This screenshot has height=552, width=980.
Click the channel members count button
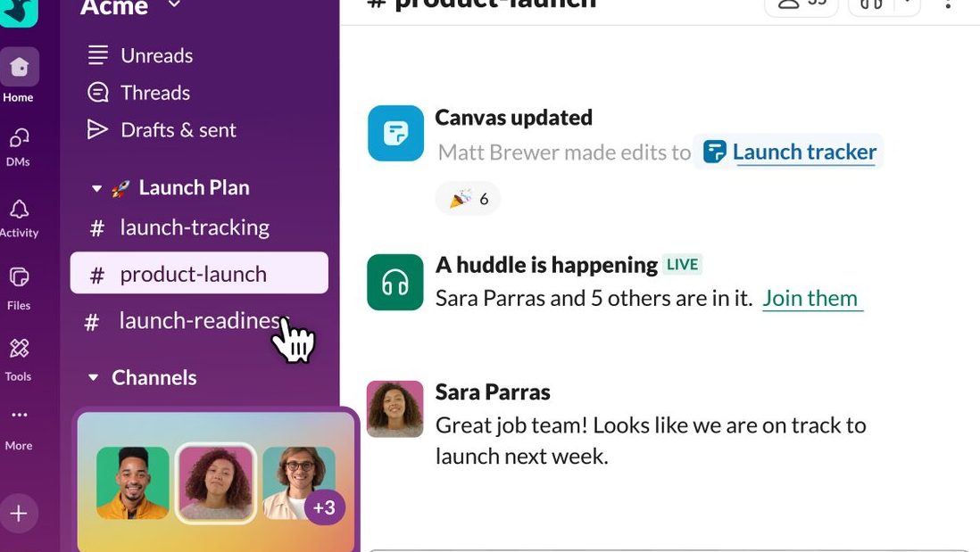801,6
